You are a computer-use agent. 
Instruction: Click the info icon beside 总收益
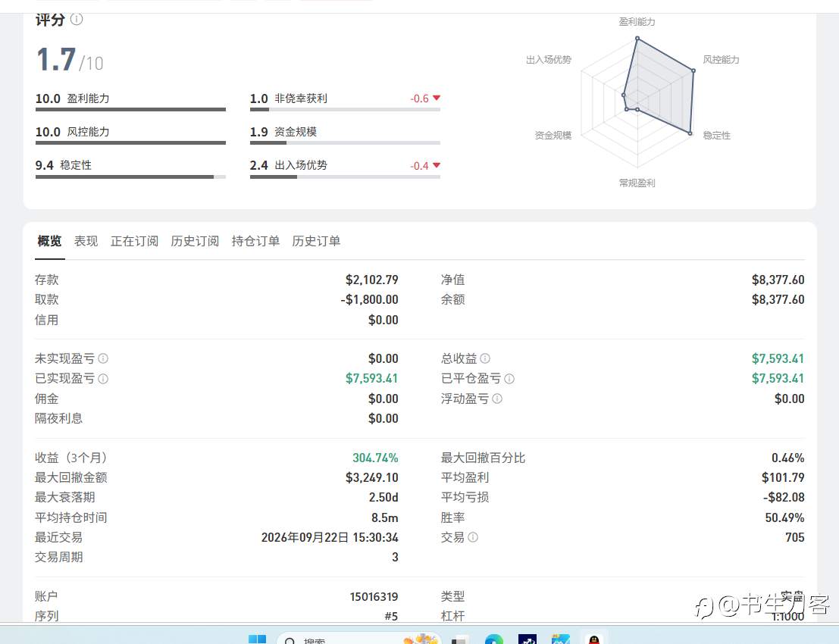click(x=485, y=358)
